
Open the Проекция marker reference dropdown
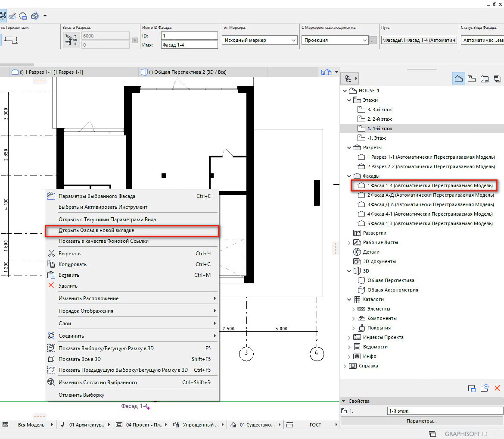coord(334,40)
